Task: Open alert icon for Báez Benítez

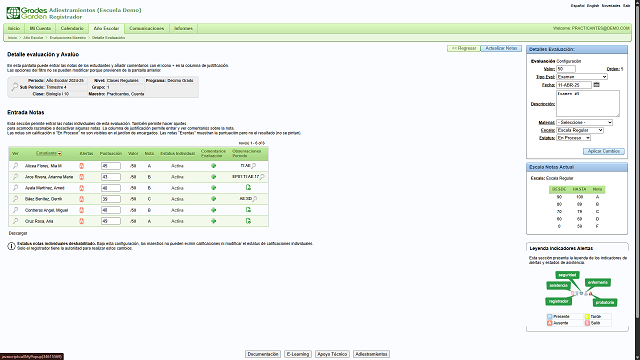Action: [x=81, y=199]
